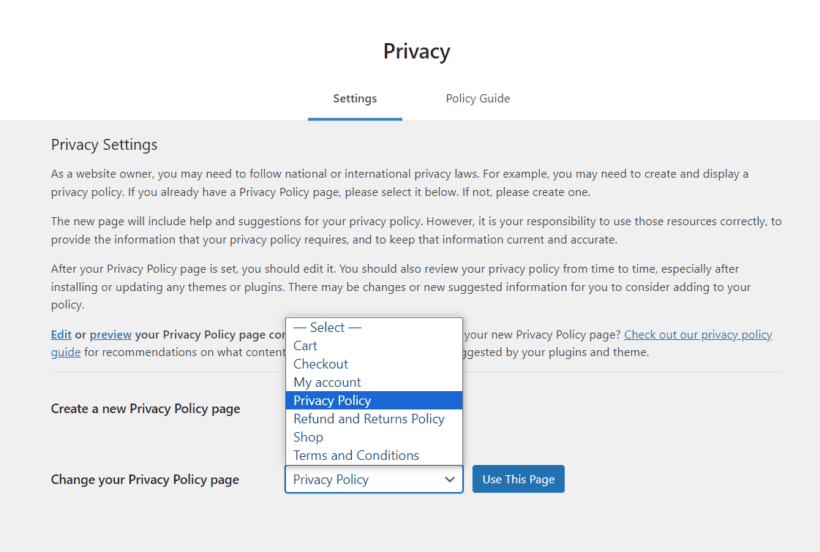
Task: Open the Policy Guide tab
Action: [477, 99]
